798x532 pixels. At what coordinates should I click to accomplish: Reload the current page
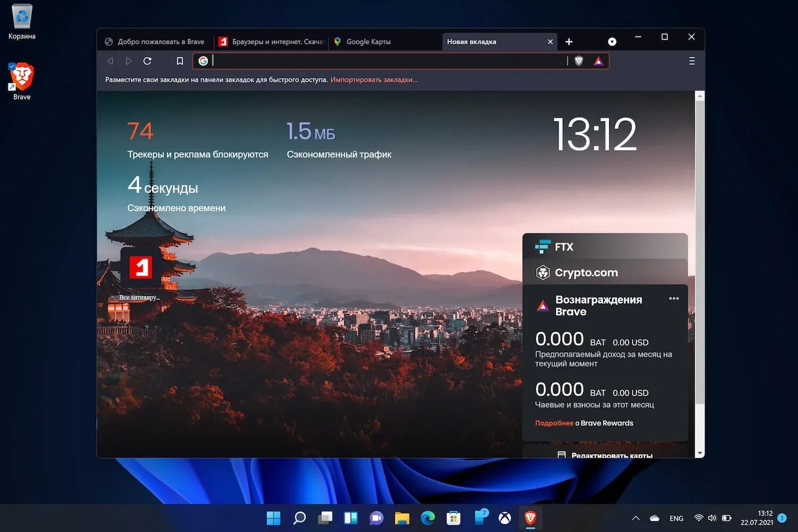point(147,61)
